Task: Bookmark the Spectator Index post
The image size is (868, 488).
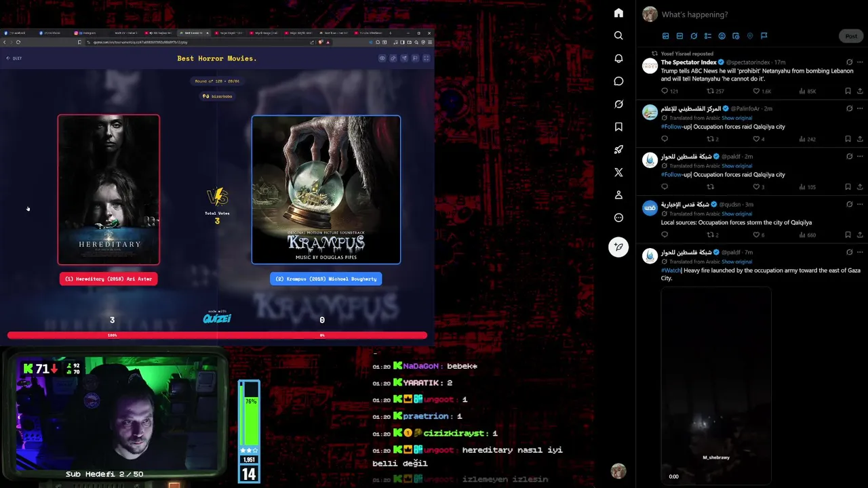Action: pos(848,91)
